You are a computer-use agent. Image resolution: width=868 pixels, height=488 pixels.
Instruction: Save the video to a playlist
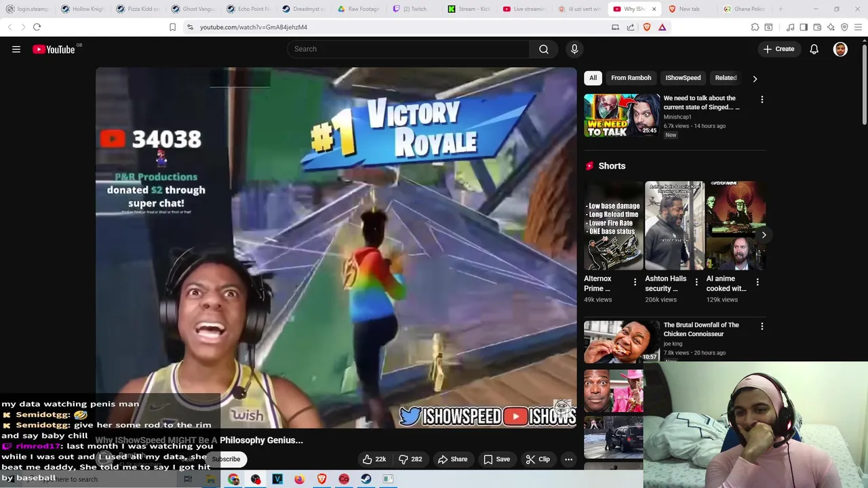(496, 459)
